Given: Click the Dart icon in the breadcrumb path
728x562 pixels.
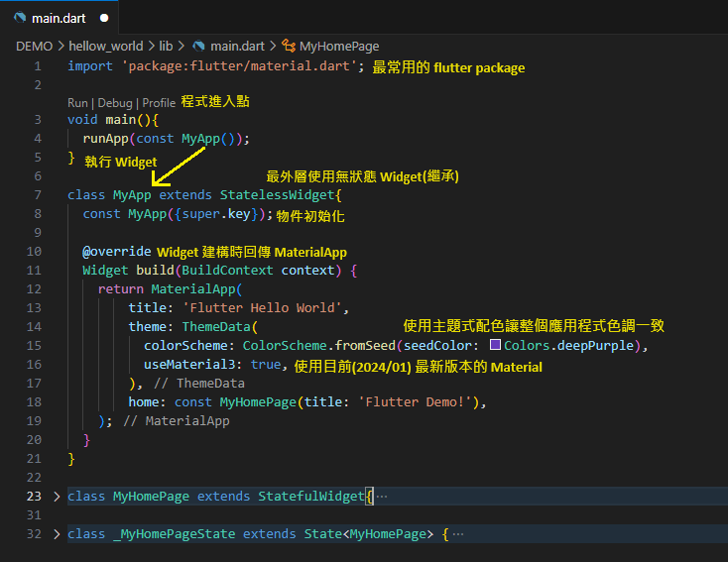Looking at the screenshot, I should (x=198, y=46).
